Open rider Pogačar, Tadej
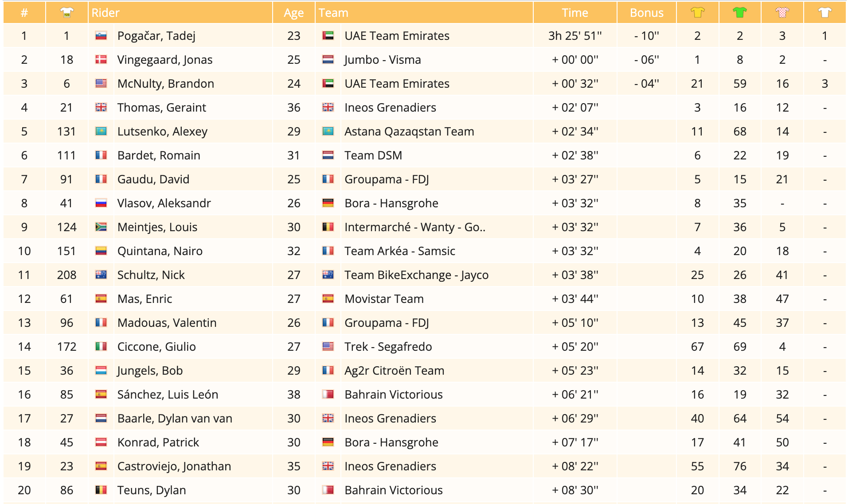The image size is (852, 504). tap(156, 36)
